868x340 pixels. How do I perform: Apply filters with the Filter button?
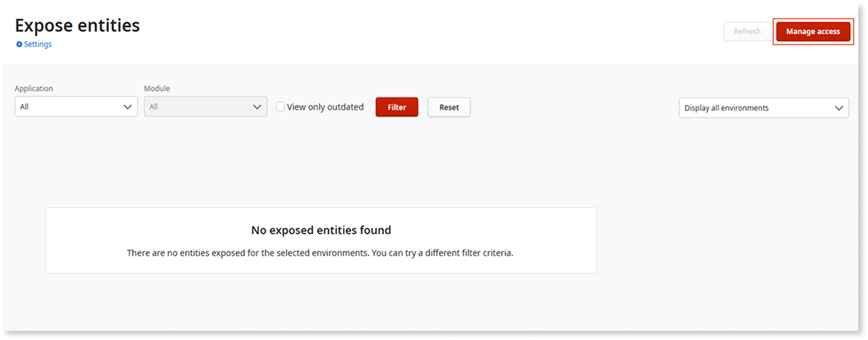[397, 107]
